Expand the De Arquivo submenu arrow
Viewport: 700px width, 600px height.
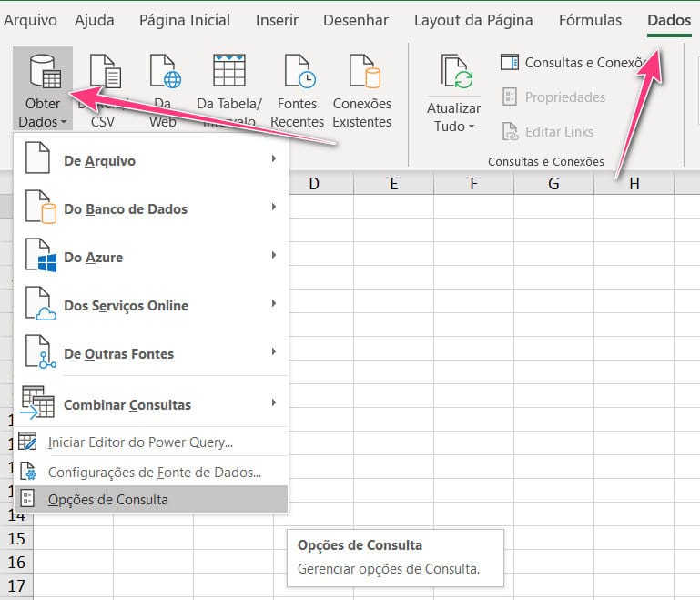point(274,158)
